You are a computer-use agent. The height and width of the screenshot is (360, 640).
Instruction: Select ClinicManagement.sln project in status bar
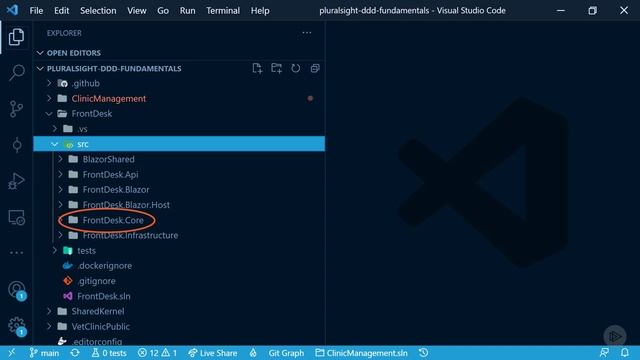(361, 353)
